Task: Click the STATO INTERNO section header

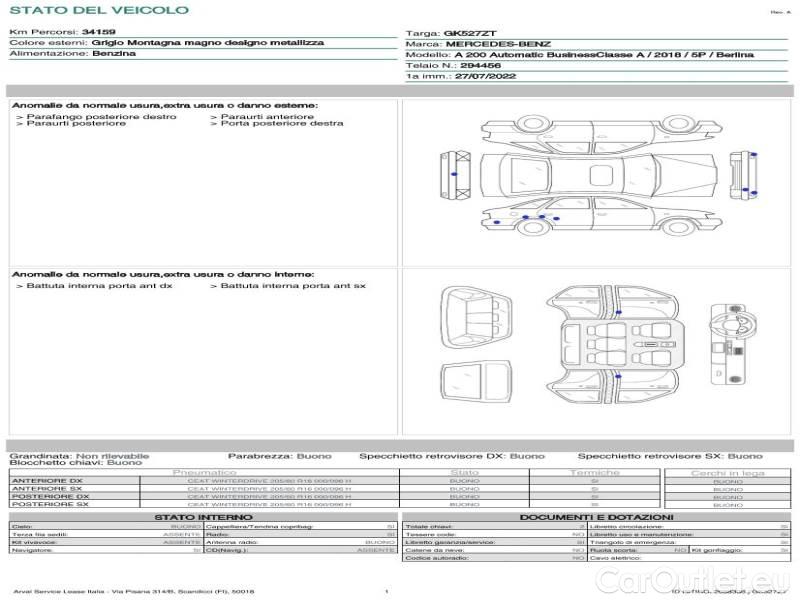Action: [x=203, y=517]
